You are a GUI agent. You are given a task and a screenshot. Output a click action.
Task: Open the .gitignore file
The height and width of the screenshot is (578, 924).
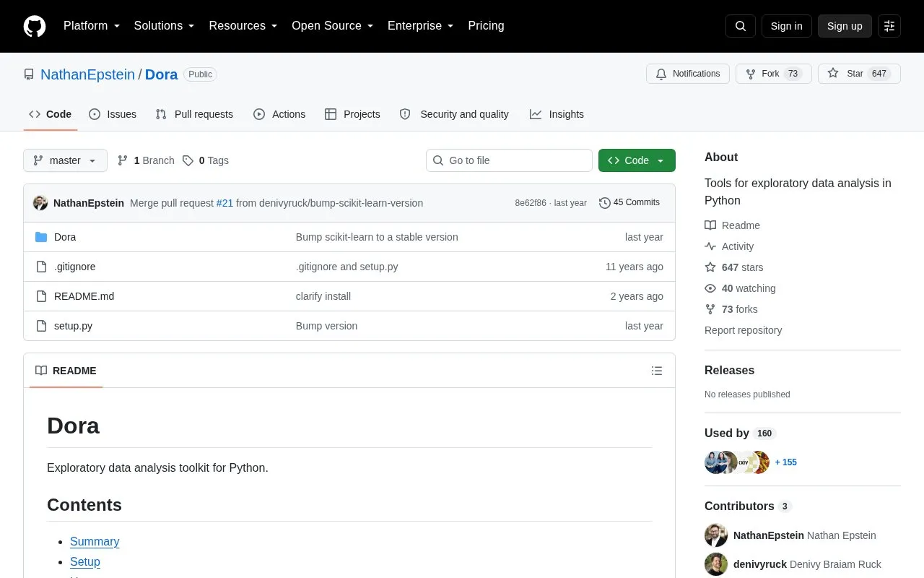pyautogui.click(x=75, y=267)
